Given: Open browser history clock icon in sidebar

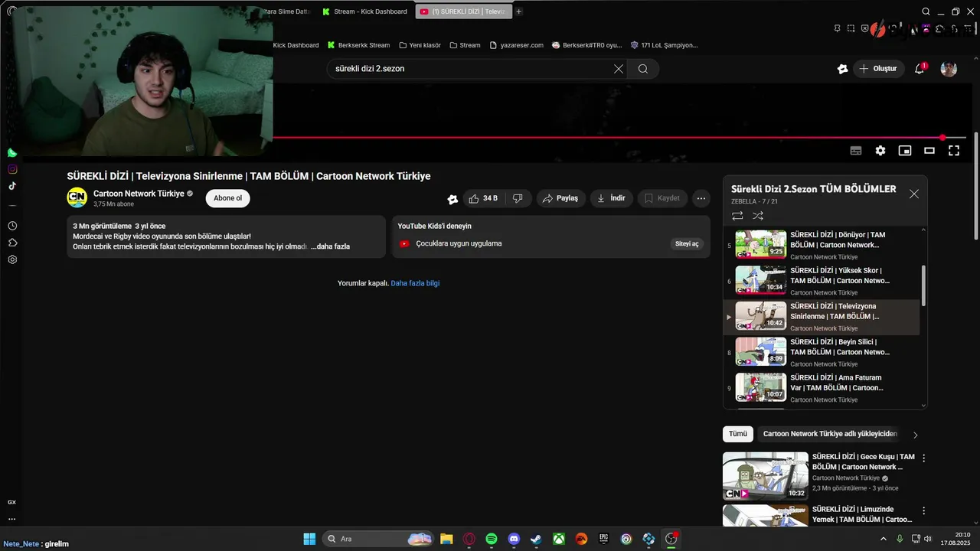Looking at the screenshot, I should click(x=12, y=226).
